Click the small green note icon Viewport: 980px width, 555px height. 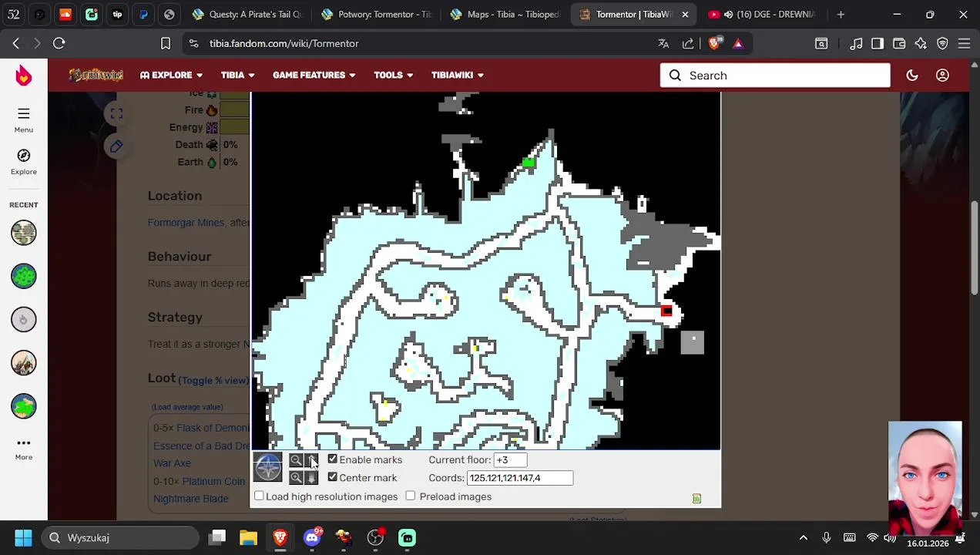(696, 499)
